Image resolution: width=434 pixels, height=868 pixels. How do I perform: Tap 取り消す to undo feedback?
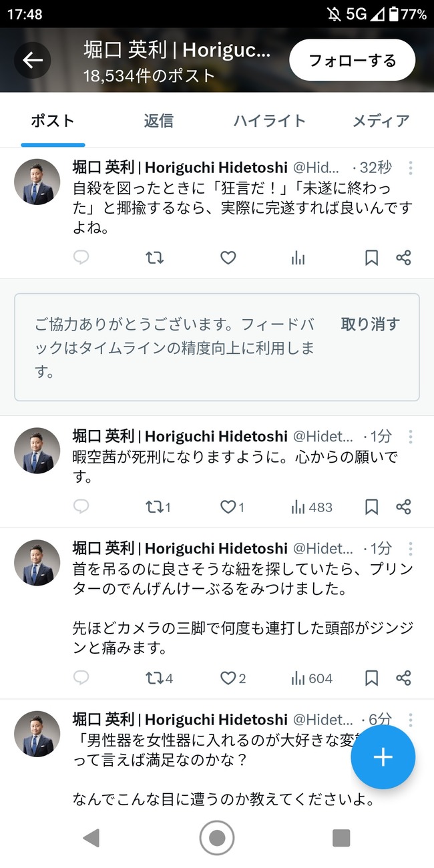tap(370, 324)
